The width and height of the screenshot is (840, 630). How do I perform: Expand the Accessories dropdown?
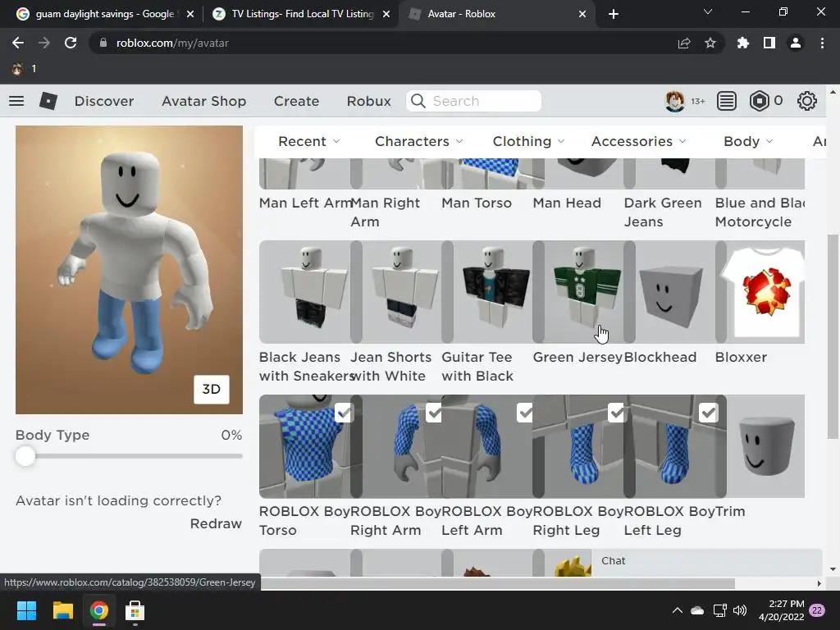pyautogui.click(x=638, y=141)
